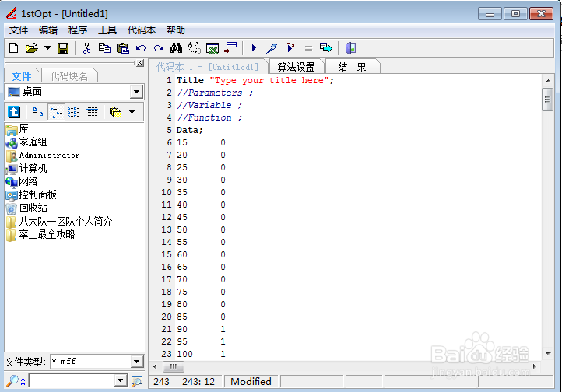Click the grey equals sign toolbar icon
The width and height of the screenshot is (562, 392).
coord(308,48)
